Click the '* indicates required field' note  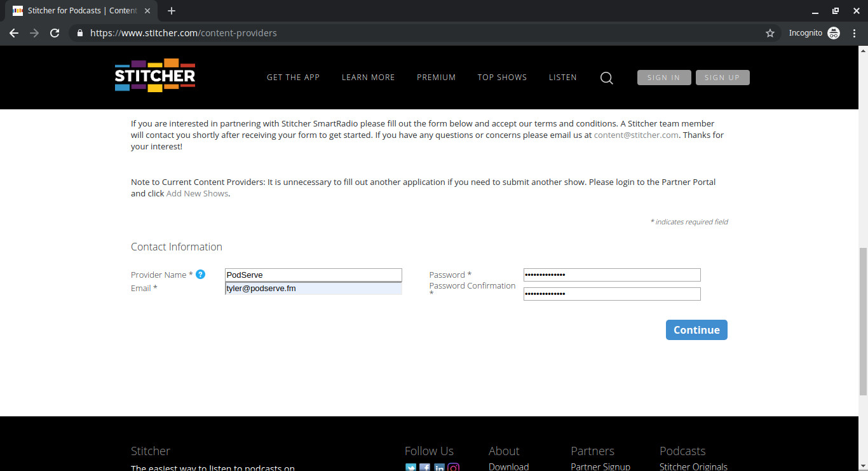coord(689,222)
